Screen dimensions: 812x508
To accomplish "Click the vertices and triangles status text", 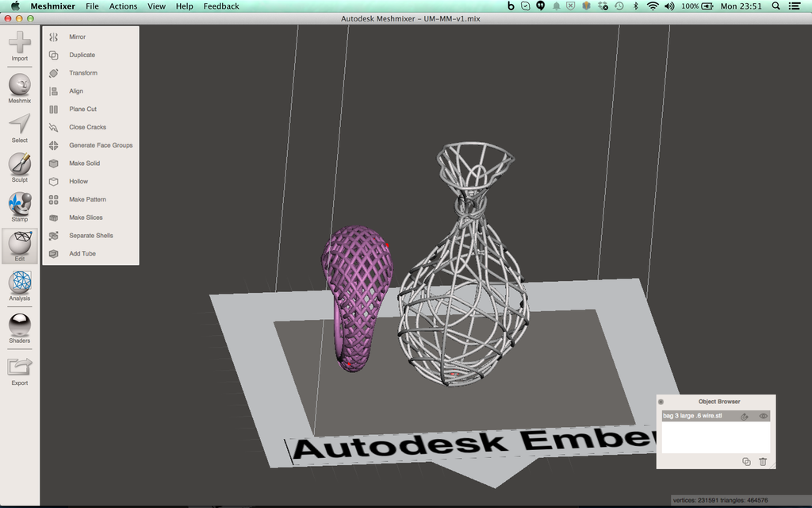I will coord(720,500).
